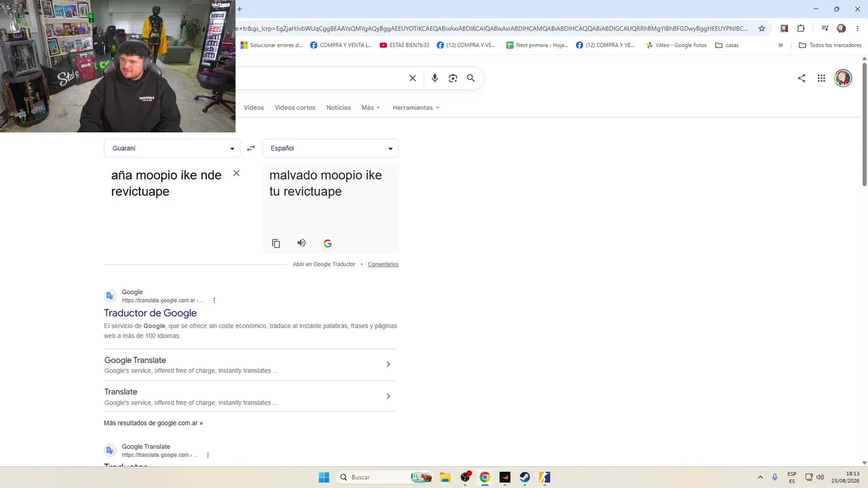Image resolution: width=868 pixels, height=488 pixels.
Task: Expand the Herramientas tools menu
Action: (416, 108)
